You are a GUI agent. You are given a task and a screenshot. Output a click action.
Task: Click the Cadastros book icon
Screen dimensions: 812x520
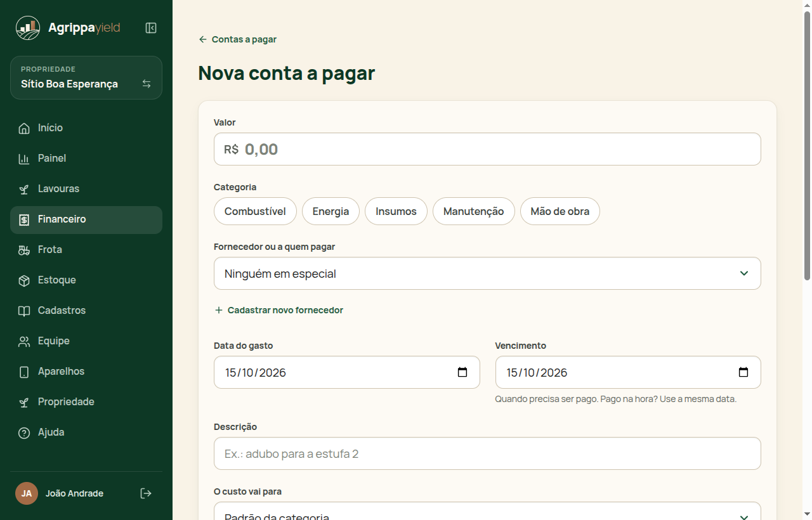pos(24,311)
